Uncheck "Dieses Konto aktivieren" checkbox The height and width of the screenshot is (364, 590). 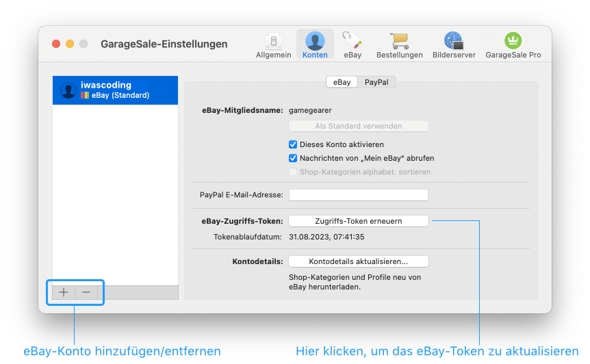pos(294,145)
